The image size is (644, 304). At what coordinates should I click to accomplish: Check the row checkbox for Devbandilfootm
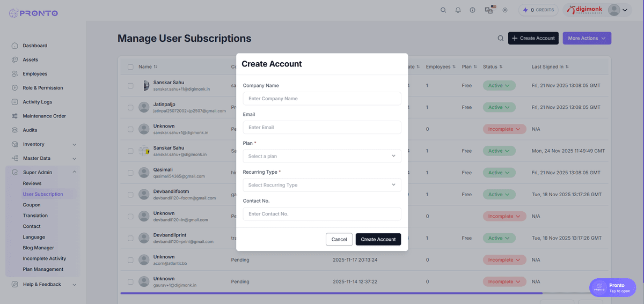130,195
